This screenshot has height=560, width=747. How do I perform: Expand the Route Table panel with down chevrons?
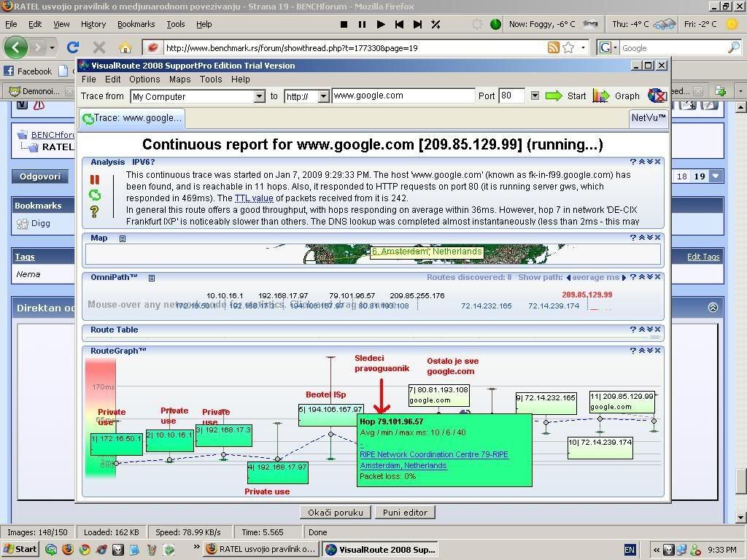click(649, 330)
